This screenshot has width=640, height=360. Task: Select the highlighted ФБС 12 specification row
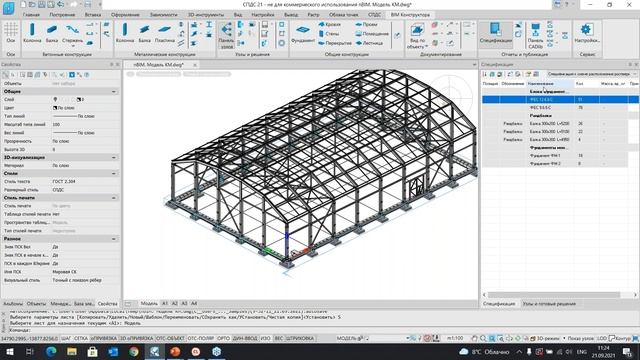coord(560,99)
